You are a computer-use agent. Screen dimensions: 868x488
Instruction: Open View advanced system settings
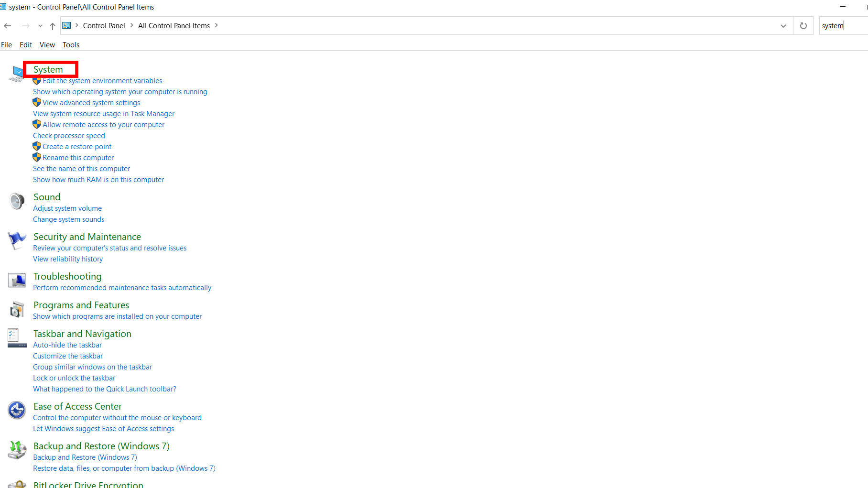91,103
